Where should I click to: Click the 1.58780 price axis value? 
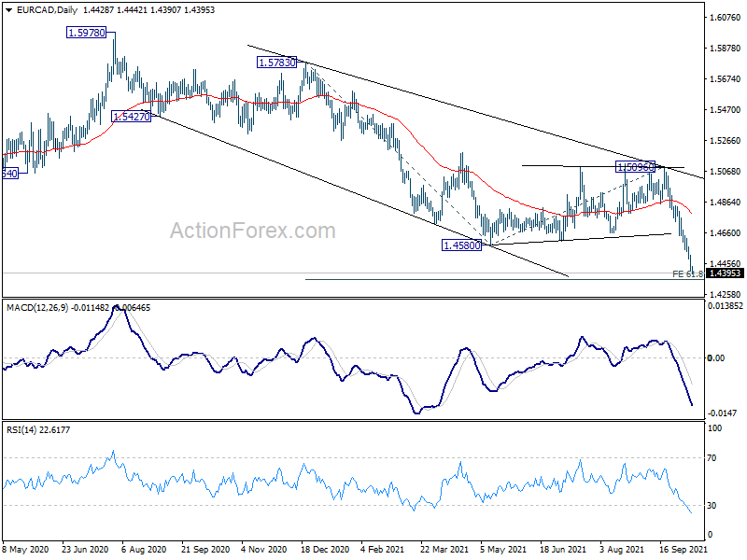tap(726, 49)
